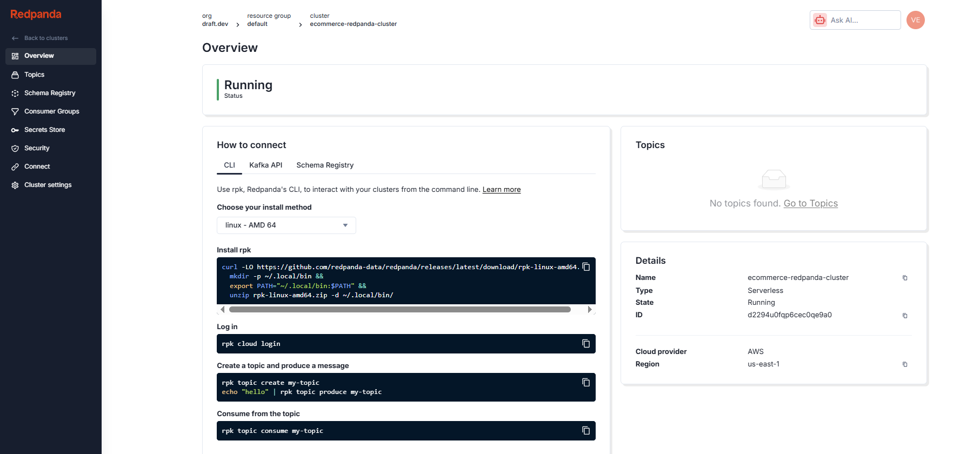
Task: Click the Back to clusters arrow icon
Action: [15, 38]
